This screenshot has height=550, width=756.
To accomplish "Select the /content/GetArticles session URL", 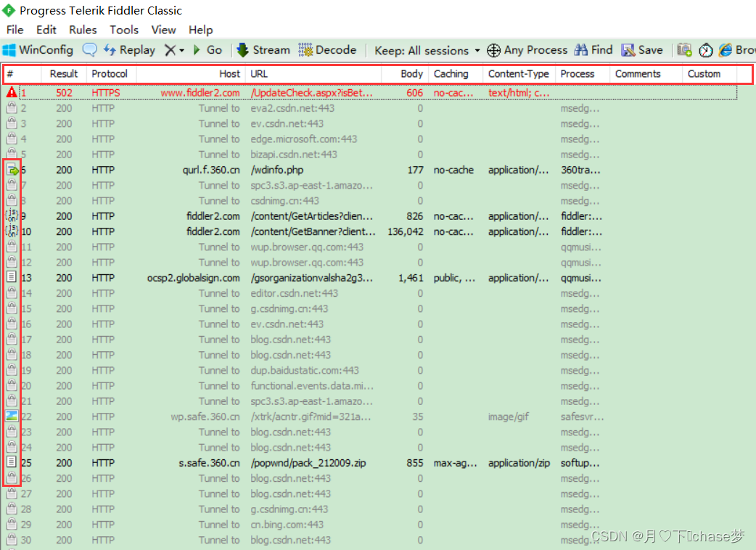I will [311, 216].
